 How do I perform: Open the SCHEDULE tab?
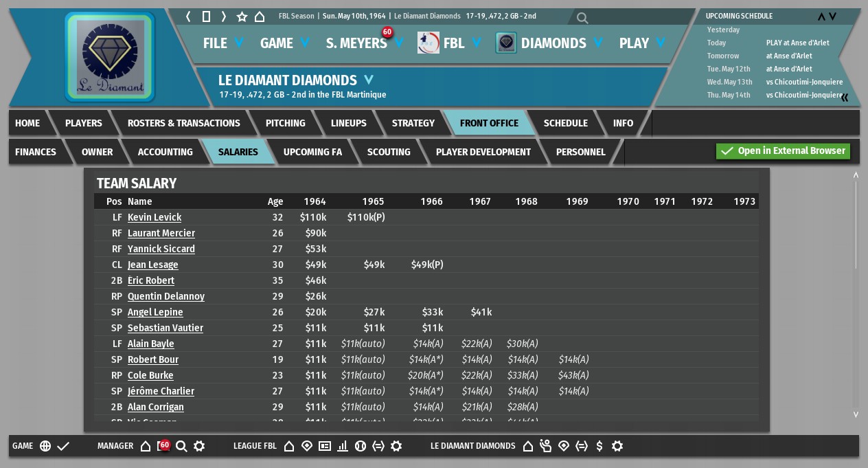pyautogui.click(x=566, y=123)
